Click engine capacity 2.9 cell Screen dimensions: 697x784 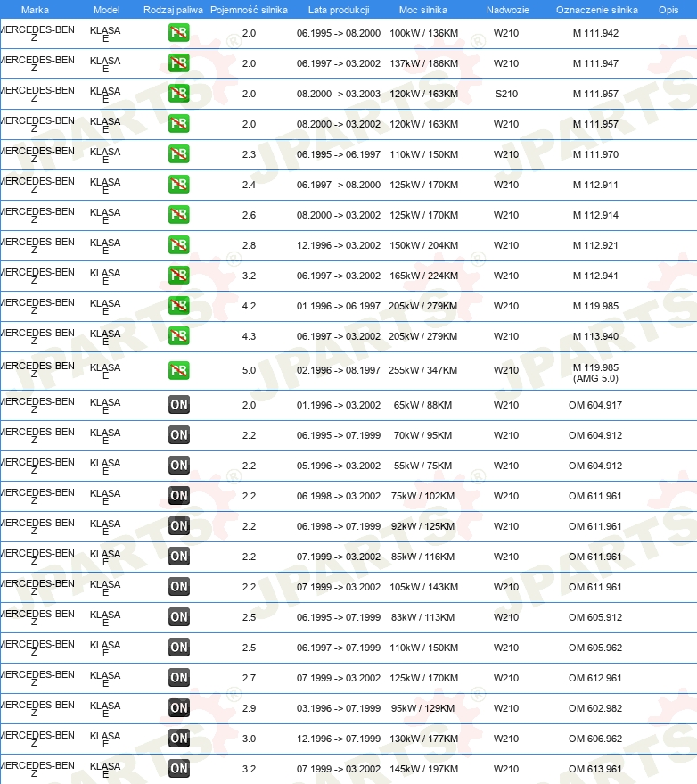tap(249, 708)
